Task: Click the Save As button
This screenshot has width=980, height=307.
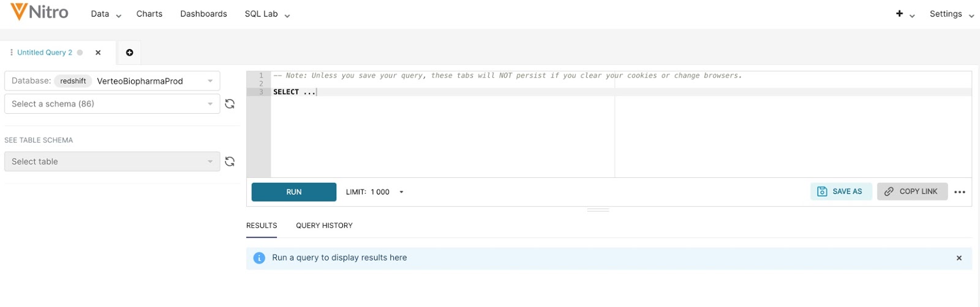Action: (x=840, y=192)
